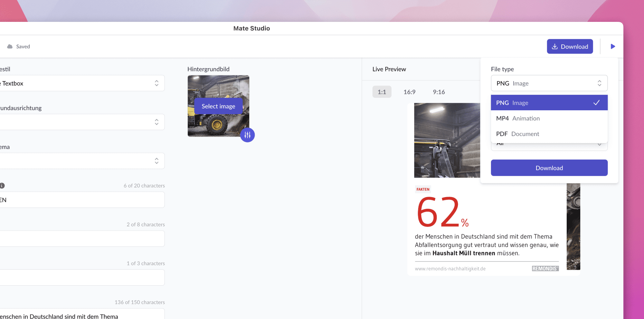The width and height of the screenshot is (644, 319).
Task: Open the Grundausrichtung dropdown
Action: pyautogui.click(x=82, y=122)
